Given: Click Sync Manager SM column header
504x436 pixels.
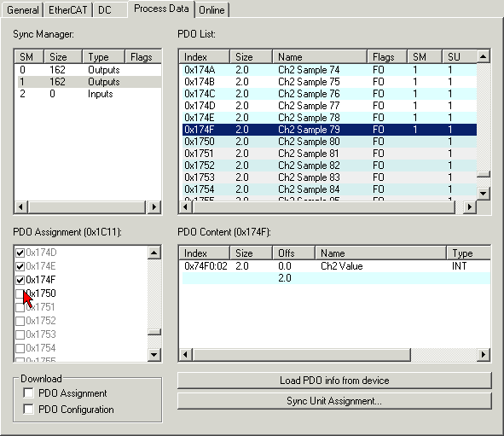Looking at the screenshot, I should [29, 57].
